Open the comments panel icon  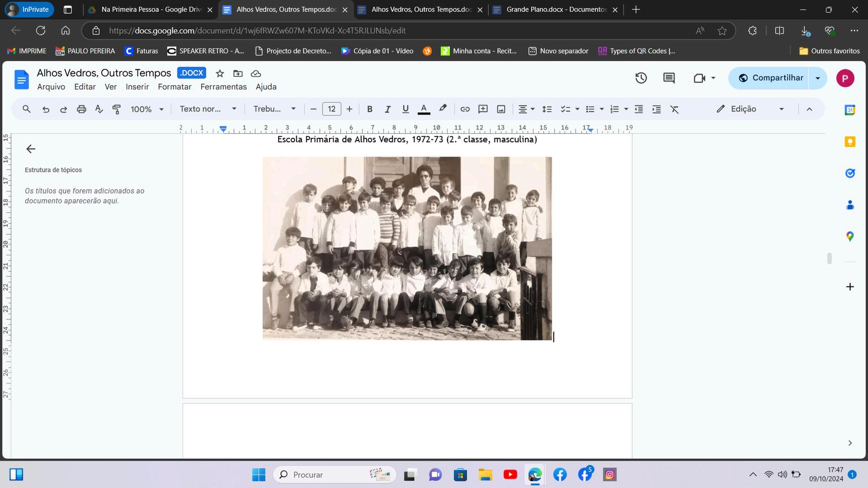point(669,78)
